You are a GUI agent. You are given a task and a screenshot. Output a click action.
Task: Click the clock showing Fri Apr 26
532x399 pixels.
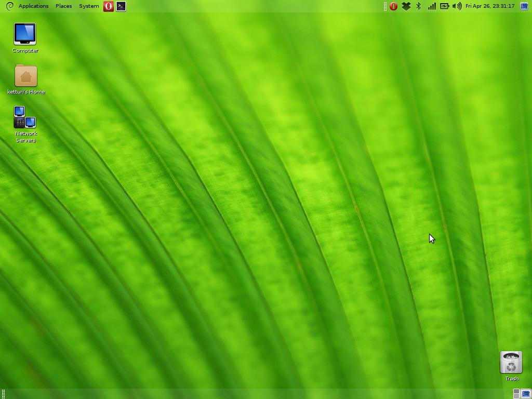click(490, 6)
